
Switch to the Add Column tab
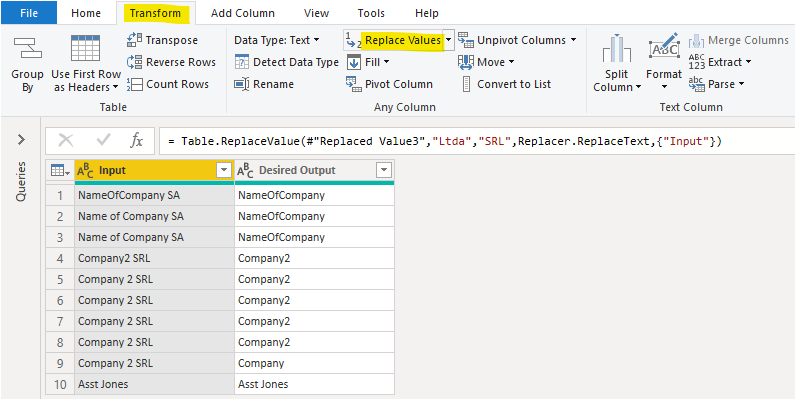243,13
